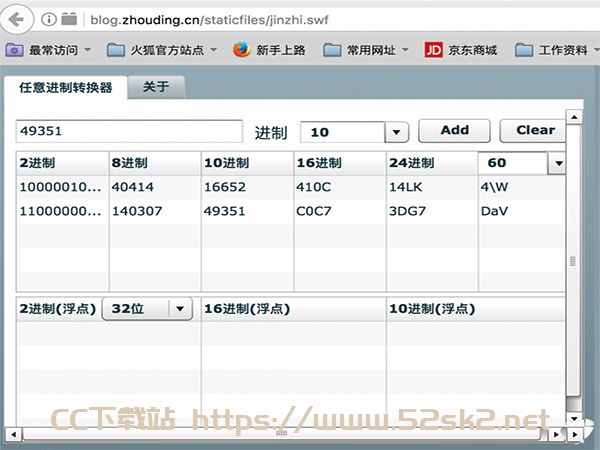Image resolution: width=600 pixels, height=450 pixels.
Task: Select the base-24 cell 14LK
Action: click(432, 187)
